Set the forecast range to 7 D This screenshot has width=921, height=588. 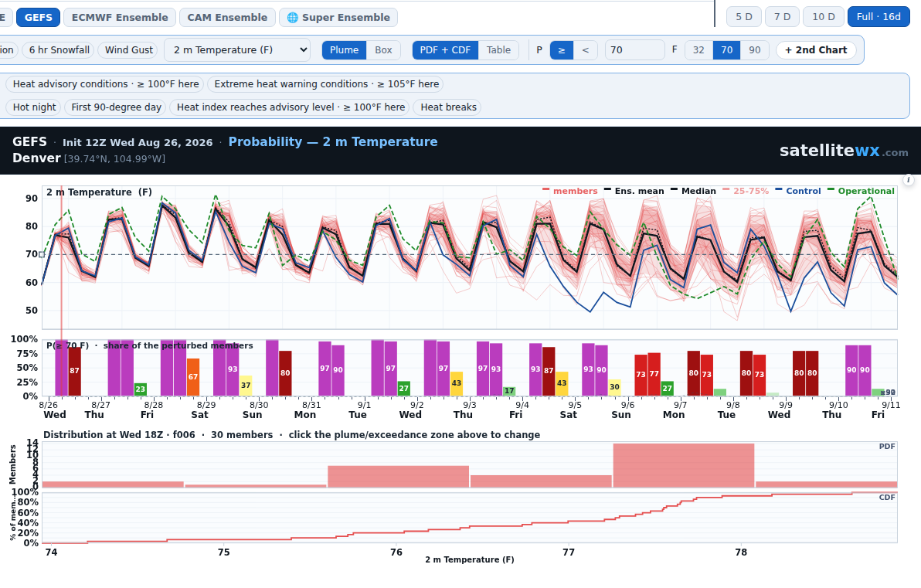(x=782, y=16)
